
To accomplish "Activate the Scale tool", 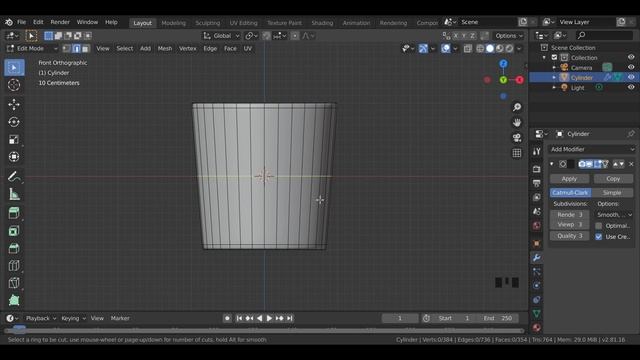I will point(14,140).
